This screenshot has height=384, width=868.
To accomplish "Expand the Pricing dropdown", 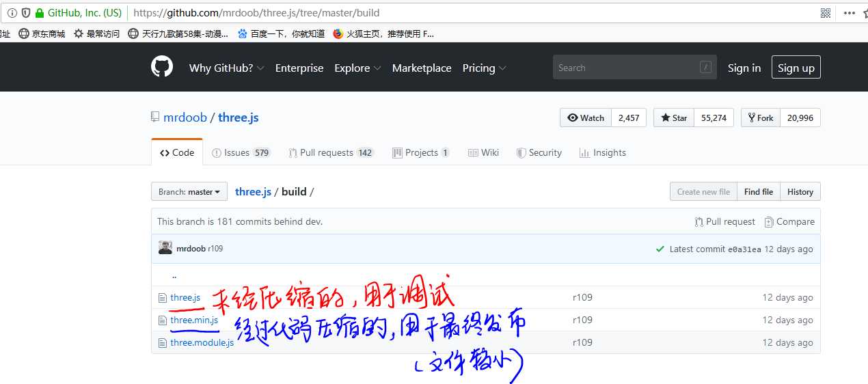I will tap(485, 68).
